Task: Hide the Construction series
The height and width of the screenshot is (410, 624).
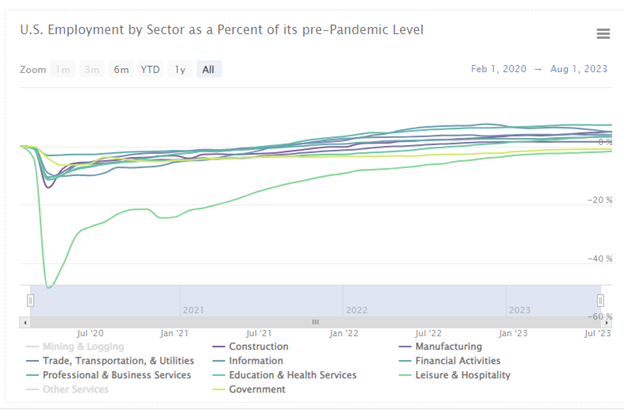Action: pos(258,347)
